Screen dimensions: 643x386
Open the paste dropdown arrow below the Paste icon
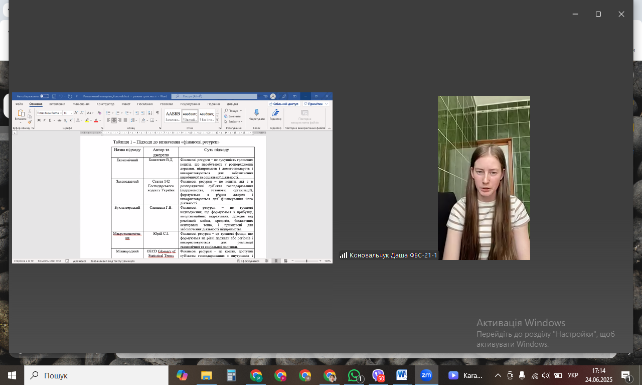(21, 122)
